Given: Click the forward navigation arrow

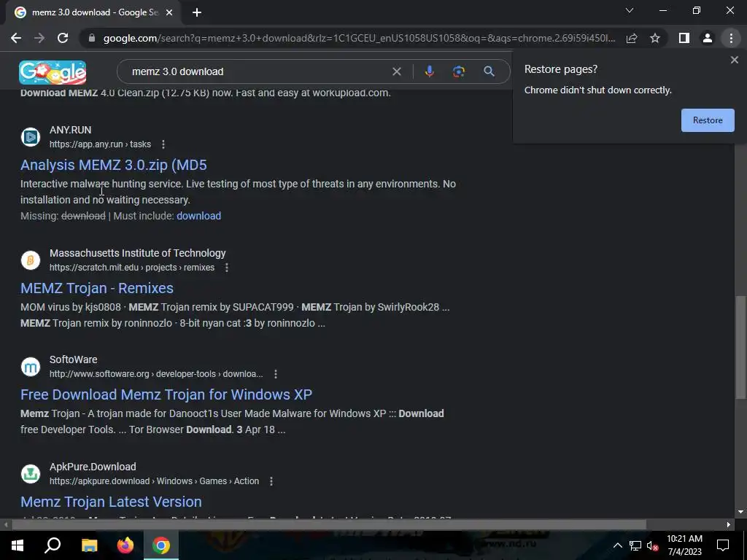Looking at the screenshot, I should pos(39,38).
